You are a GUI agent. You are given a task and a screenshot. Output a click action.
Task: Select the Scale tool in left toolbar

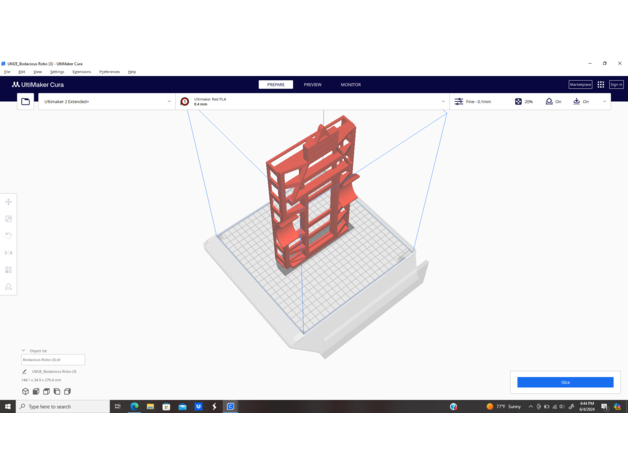9,219
